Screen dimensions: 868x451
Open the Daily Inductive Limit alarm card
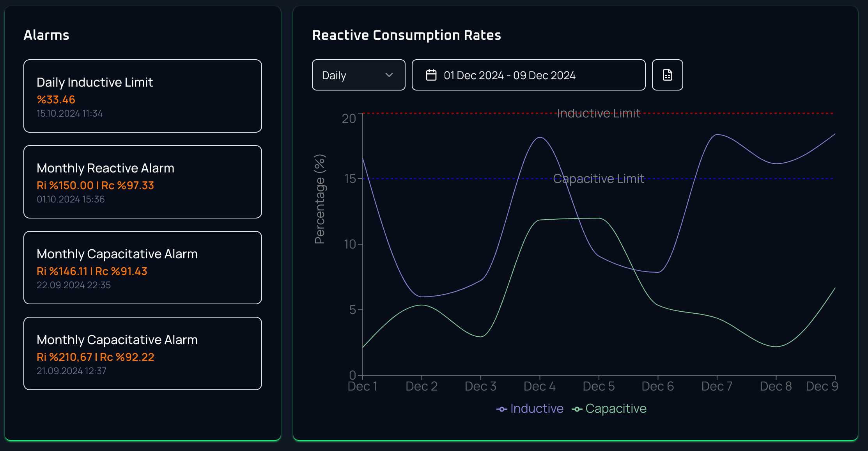[x=143, y=96]
